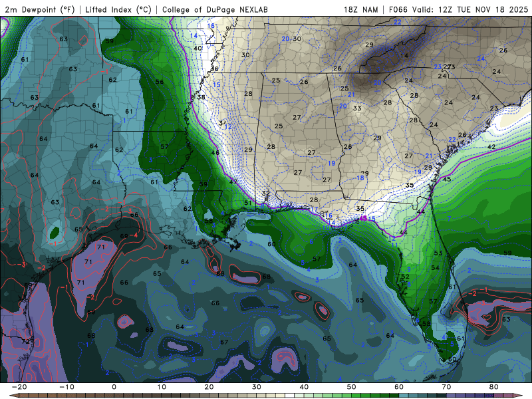This screenshot has width=532, height=399.
Task: Click the '52' dewpoint value in Florida
Action: (x=405, y=277)
